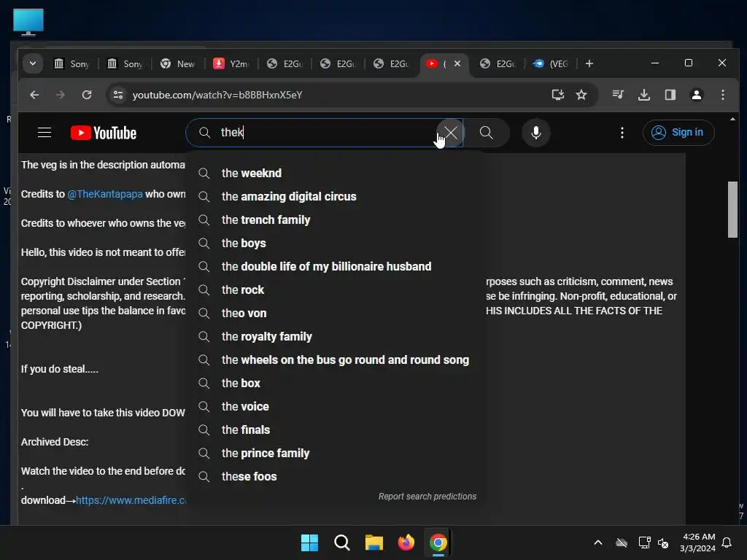Install app icon in address bar
This screenshot has width=747, height=560.
pos(558,95)
